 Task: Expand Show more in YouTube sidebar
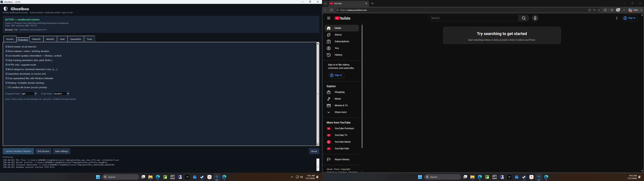[341, 112]
